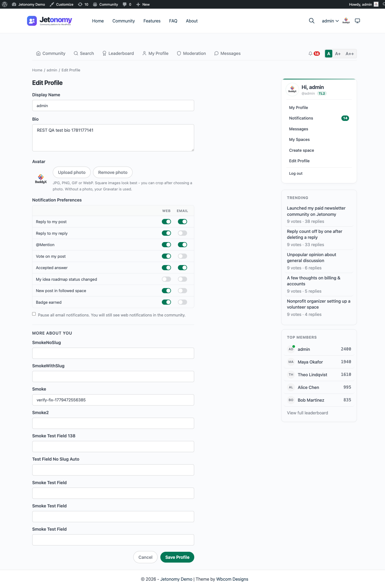Open Community in the top navigation
Image resolution: width=385 pixels, height=588 pixels.
(123, 21)
